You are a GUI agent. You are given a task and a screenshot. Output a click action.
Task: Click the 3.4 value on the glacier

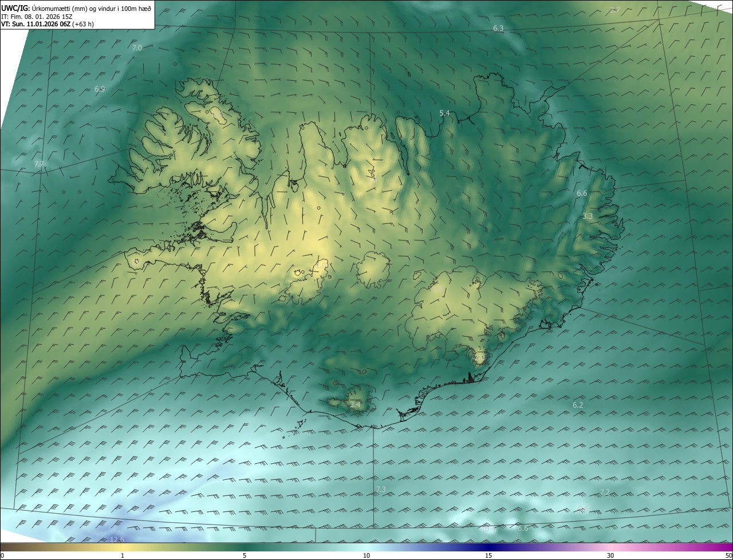tap(355, 405)
